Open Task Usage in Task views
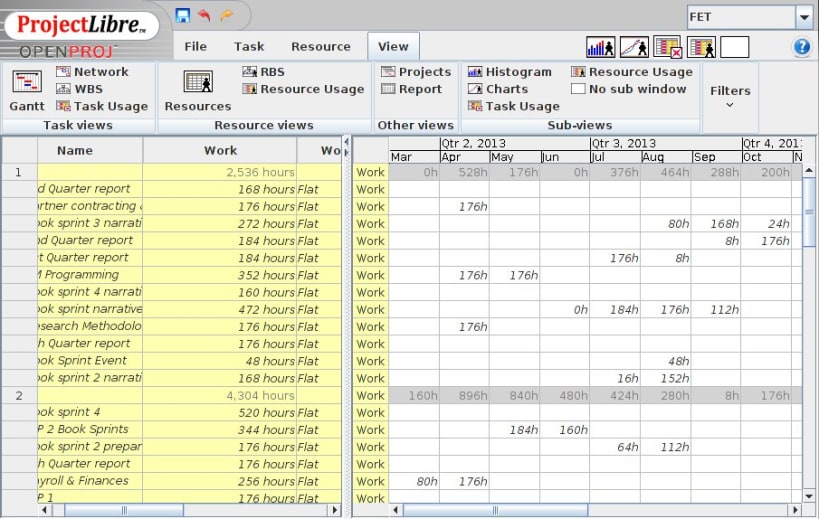 (102, 106)
